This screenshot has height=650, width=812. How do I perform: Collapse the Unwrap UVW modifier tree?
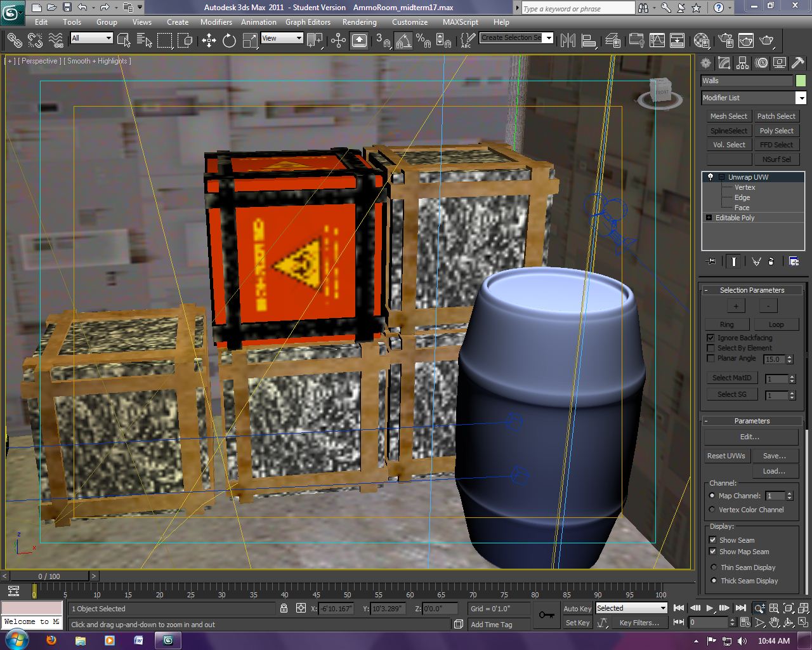[721, 177]
